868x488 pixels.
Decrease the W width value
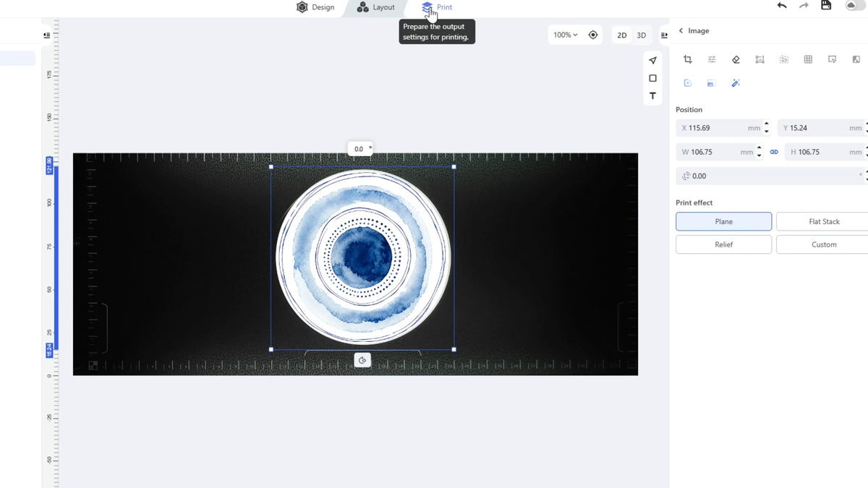759,156
